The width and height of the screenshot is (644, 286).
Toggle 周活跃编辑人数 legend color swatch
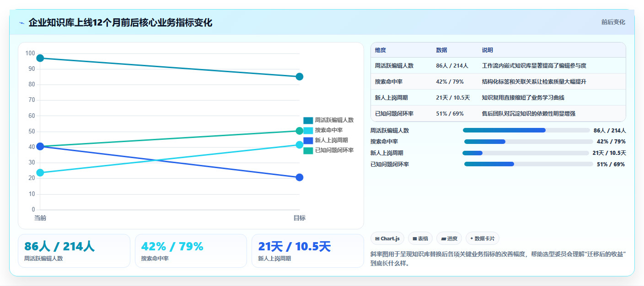pos(308,120)
